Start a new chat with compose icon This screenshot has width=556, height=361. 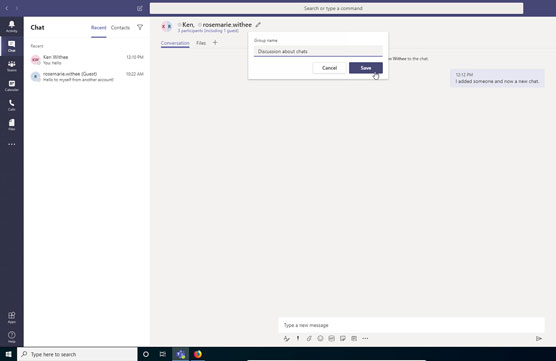pyautogui.click(x=140, y=8)
